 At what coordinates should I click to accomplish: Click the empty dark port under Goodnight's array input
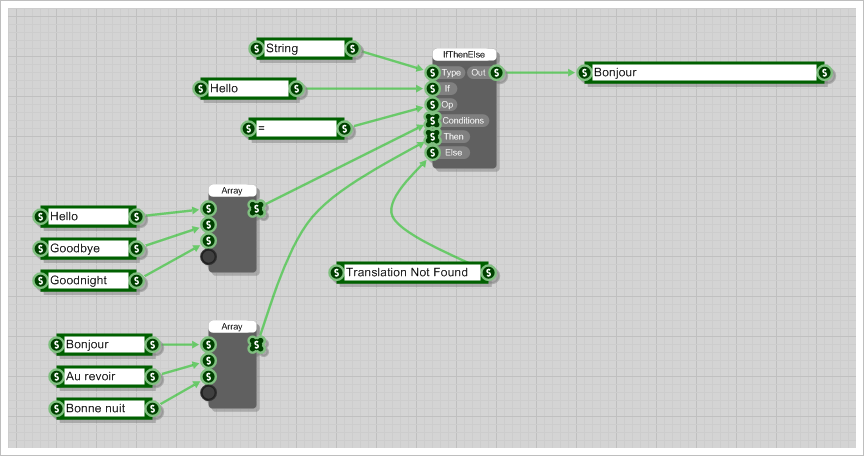[208, 257]
